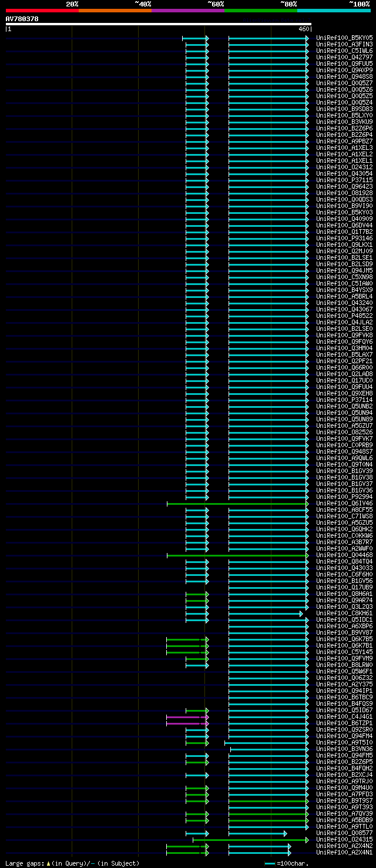The height and width of the screenshot is (868, 376).
Task: Select the UniRef100_P37115 label
Action: 344,180
